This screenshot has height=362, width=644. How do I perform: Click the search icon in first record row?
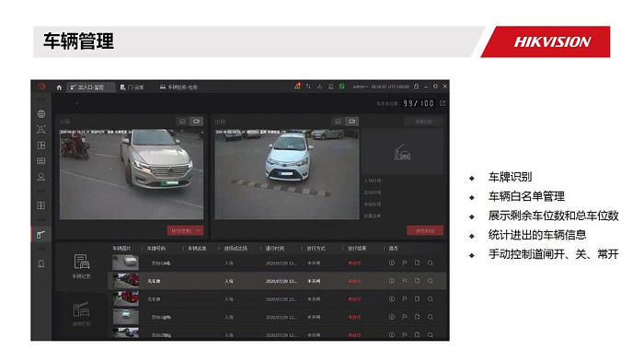pyautogui.click(x=430, y=263)
